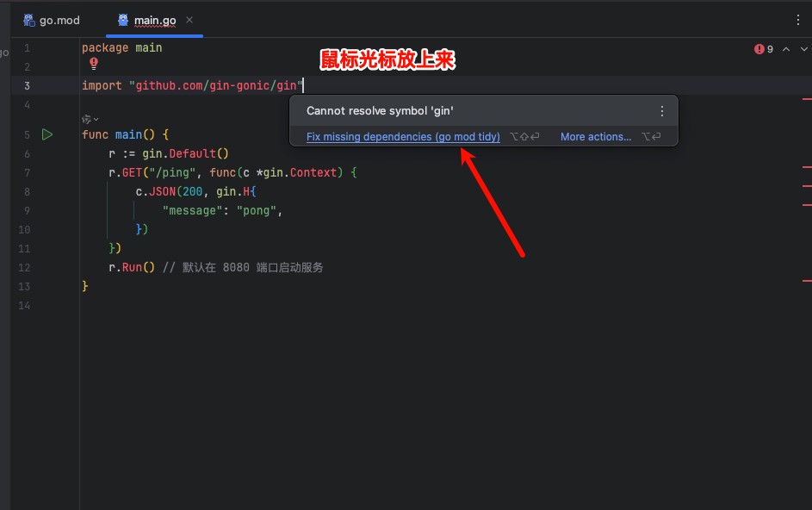Open the tooltip's three-dot options menu
This screenshot has height=510, width=812.
[662, 111]
